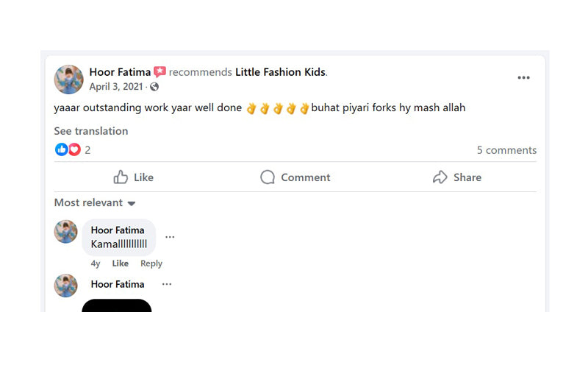Click Hoor Fatima's post profile picture
Screen dimensions: 588x368
68,79
